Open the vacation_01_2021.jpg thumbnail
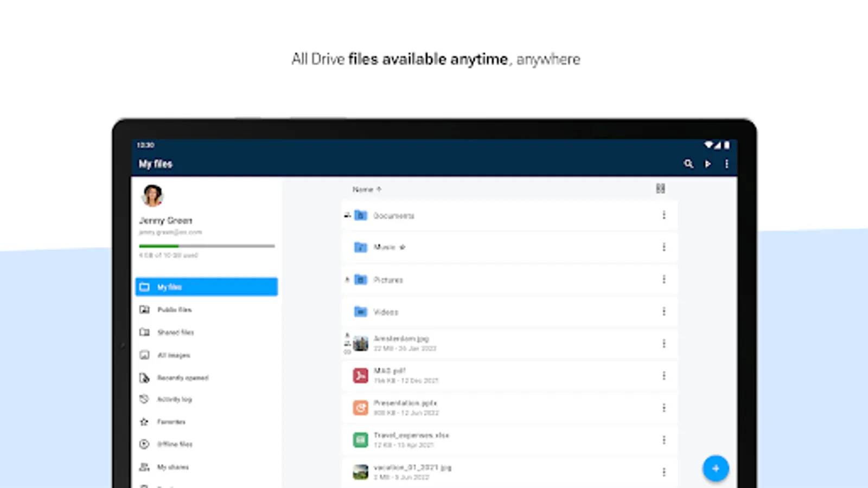This screenshot has width=868, height=488. pos(361,472)
